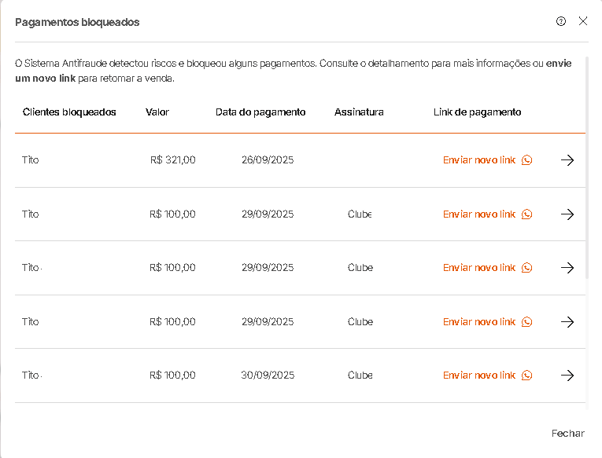The width and height of the screenshot is (602, 458).
Task: Click Enviar novo link for 30/09/2025 payment
Action: (x=479, y=376)
